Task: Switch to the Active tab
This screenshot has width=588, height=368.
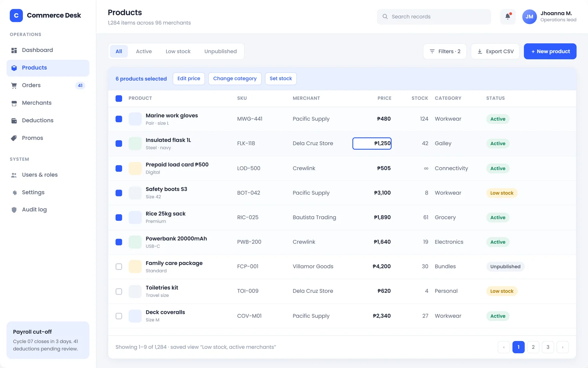Action: click(144, 52)
